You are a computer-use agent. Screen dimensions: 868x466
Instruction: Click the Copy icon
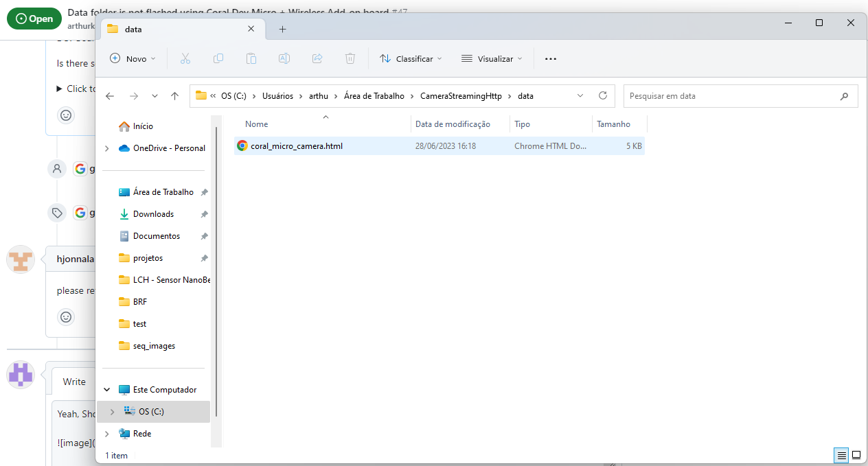click(218, 58)
